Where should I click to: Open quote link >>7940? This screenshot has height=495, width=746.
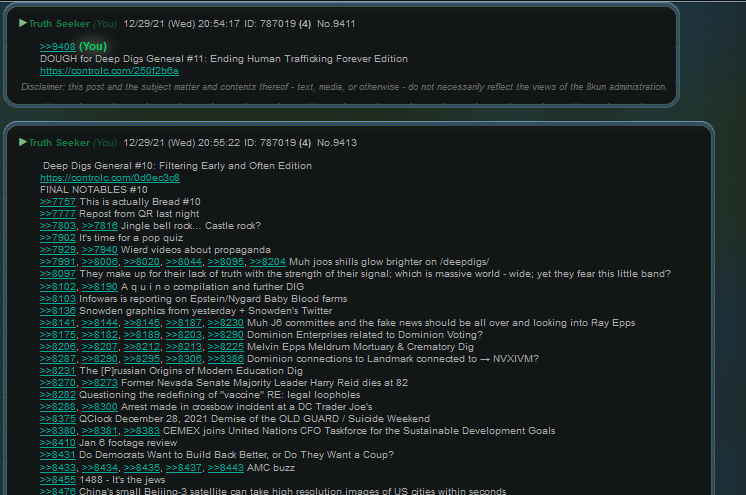[99, 250]
